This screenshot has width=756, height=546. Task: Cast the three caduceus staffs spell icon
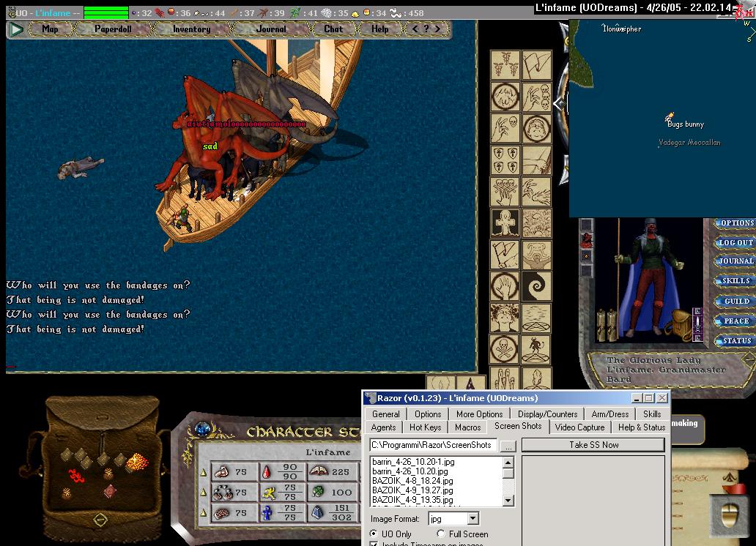tap(505, 65)
